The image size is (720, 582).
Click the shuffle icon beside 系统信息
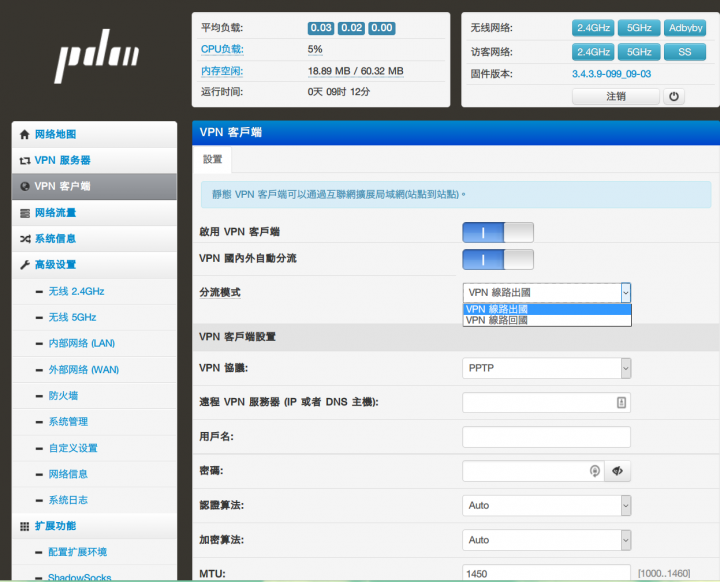click(x=25, y=239)
